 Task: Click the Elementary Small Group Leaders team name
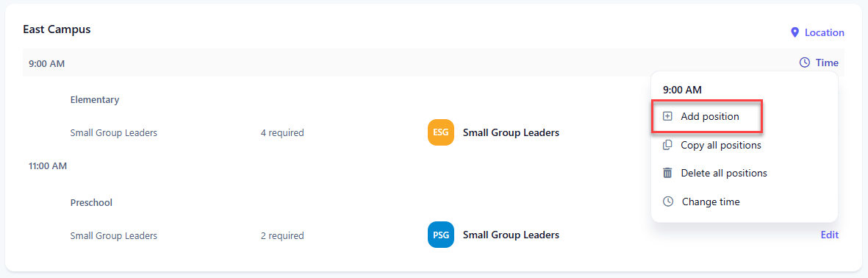tap(510, 132)
